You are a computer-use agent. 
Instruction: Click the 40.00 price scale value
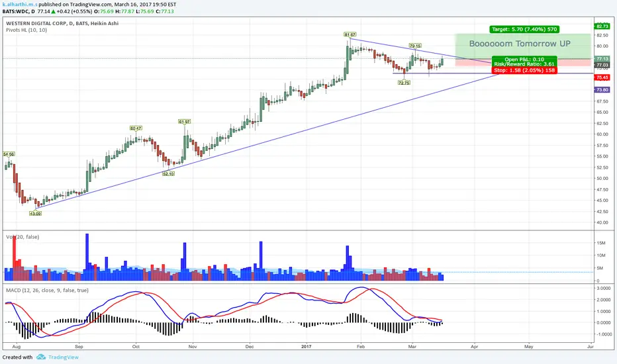coord(602,222)
